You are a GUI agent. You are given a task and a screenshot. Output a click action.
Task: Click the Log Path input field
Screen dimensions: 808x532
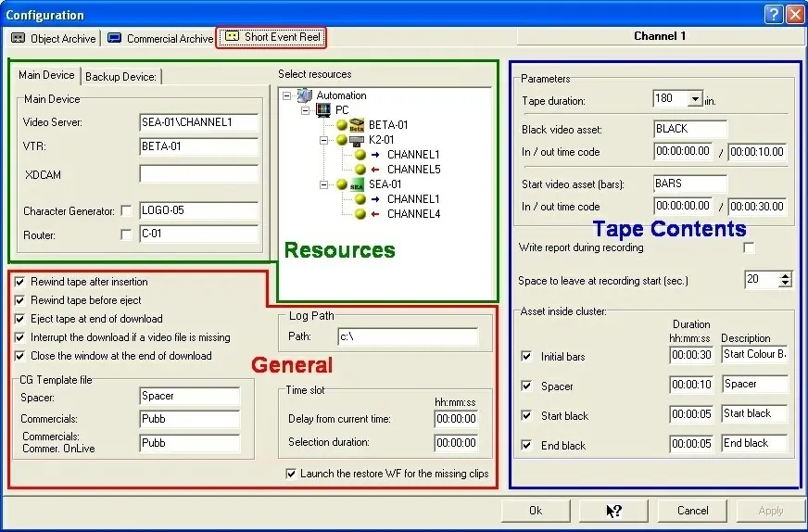(406, 337)
